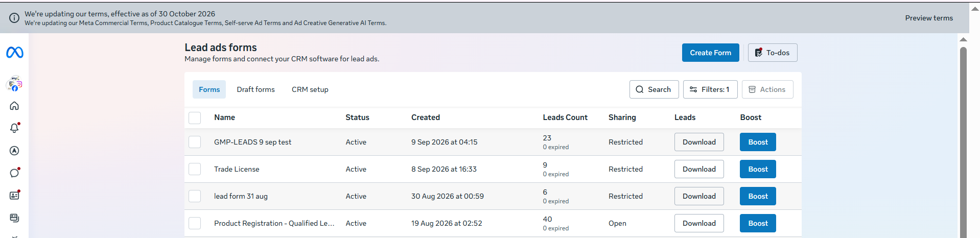Screen dimensions: 980x238
Task: Open the Content posts icon in the sidebar
Action: 14,218
